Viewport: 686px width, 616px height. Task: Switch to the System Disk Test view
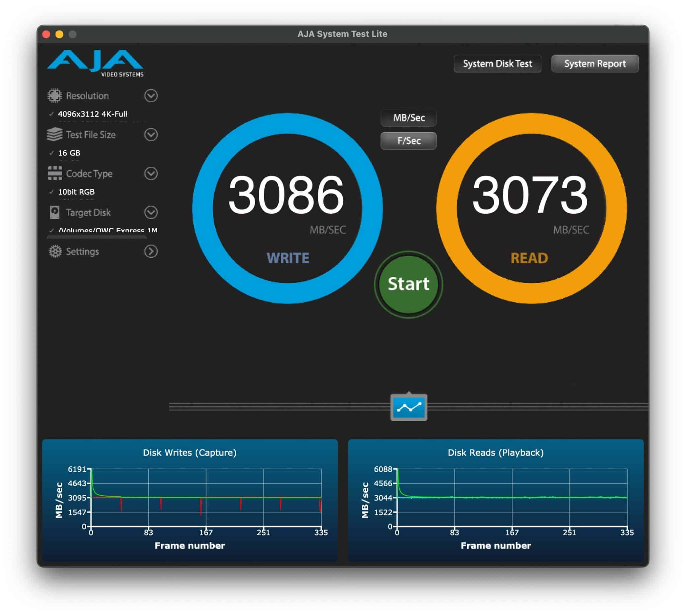497,63
